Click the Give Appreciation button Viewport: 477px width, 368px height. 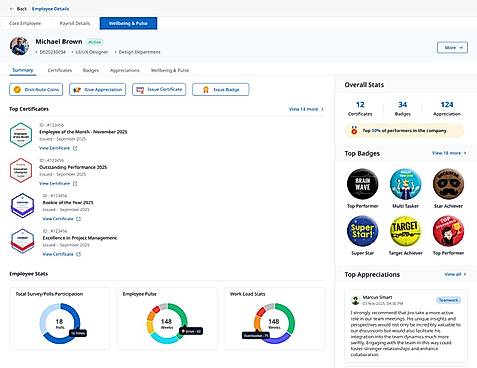[x=97, y=89]
